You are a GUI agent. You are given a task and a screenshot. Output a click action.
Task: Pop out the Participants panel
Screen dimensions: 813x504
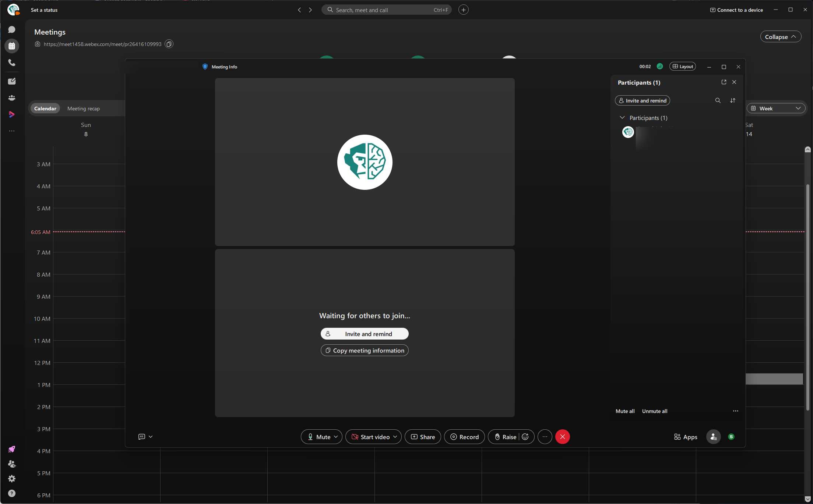coord(724,82)
